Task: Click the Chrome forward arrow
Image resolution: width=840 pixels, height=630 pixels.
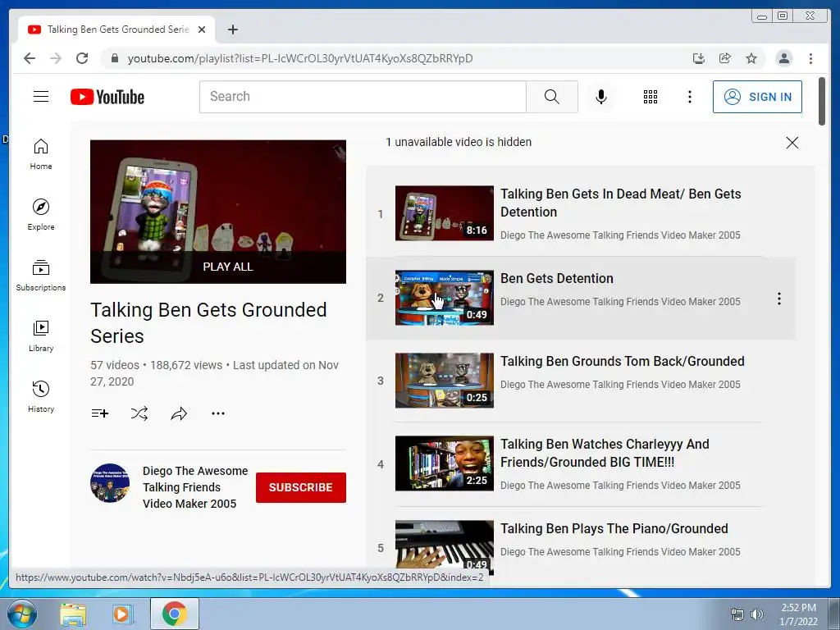Action: tap(56, 58)
